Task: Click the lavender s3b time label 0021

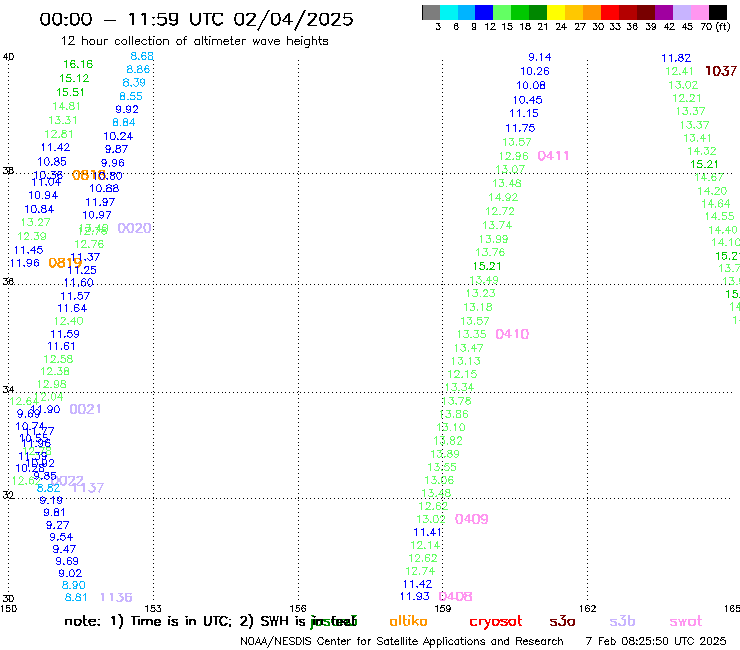Action: pyautogui.click(x=85, y=409)
